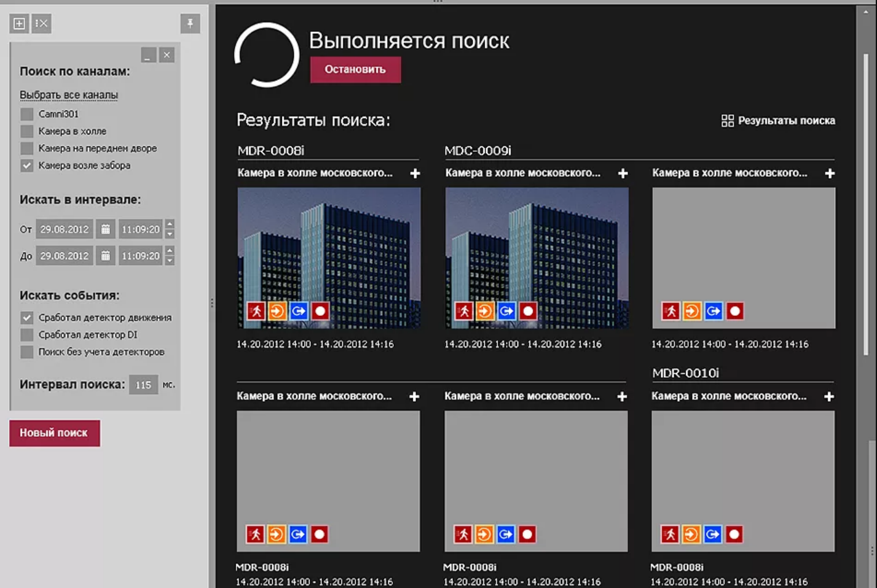Click orange entry icon on MDR-0010i card
Screen dimensions: 877x588
(691, 534)
